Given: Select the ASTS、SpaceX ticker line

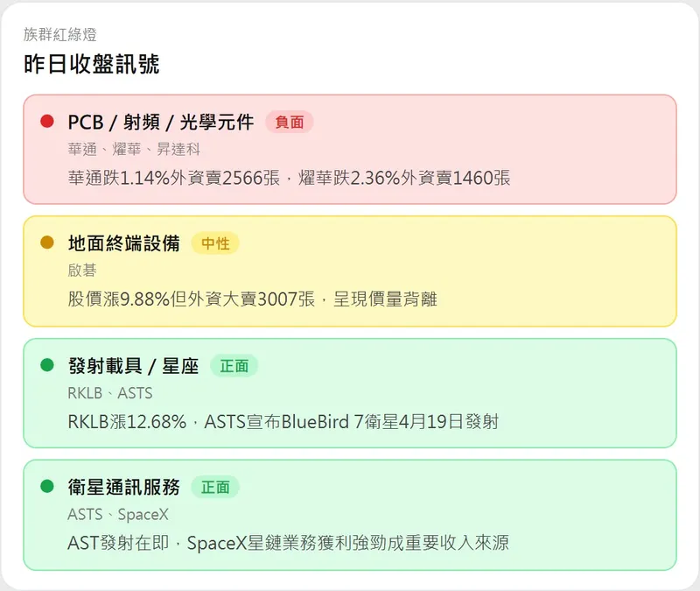Looking at the screenshot, I should click(x=118, y=514).
